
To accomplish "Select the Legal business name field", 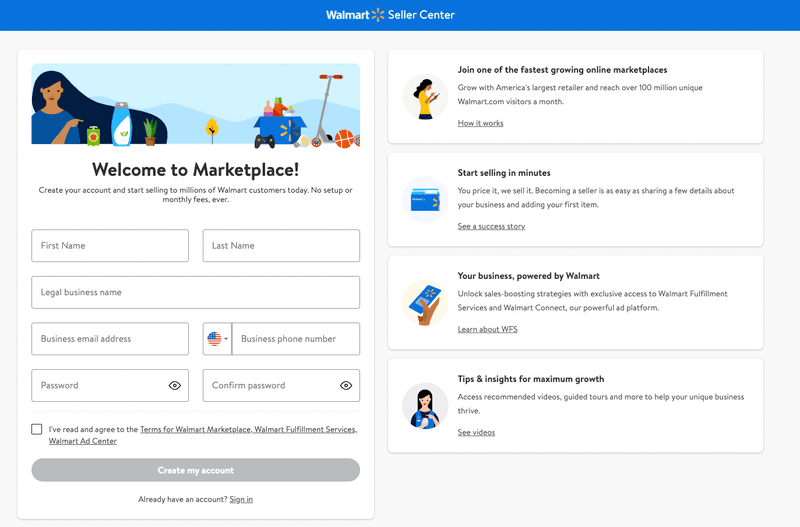I will (x=195, y=292).
